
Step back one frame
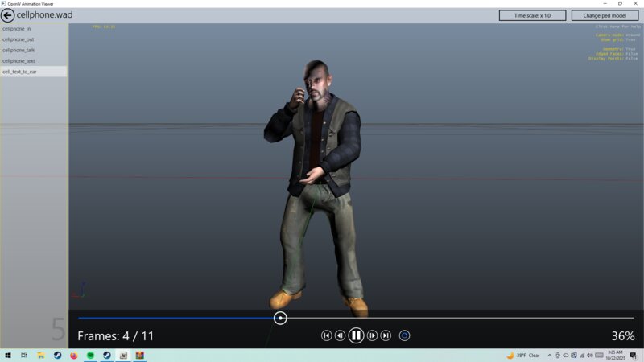pyautogui.click(x=340, y=335)
